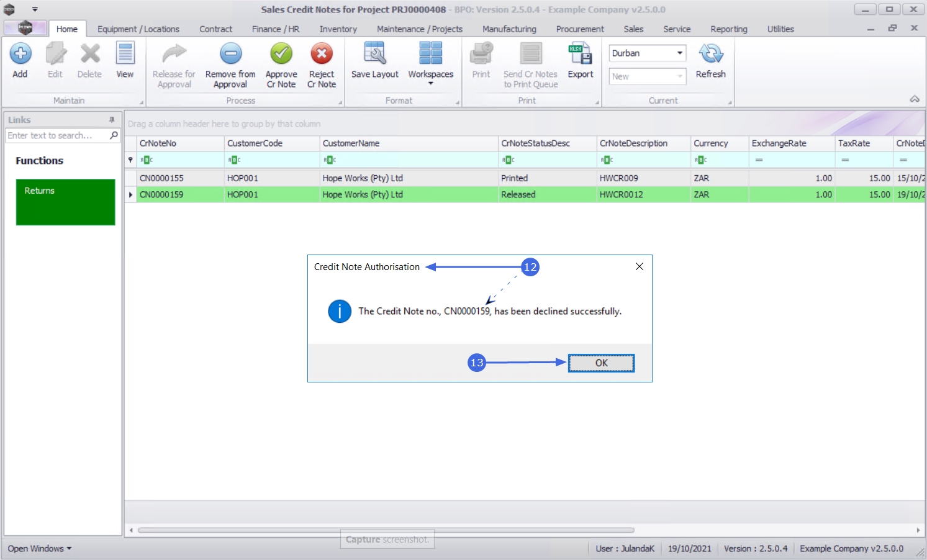Click the row filter icon cell

130,160
